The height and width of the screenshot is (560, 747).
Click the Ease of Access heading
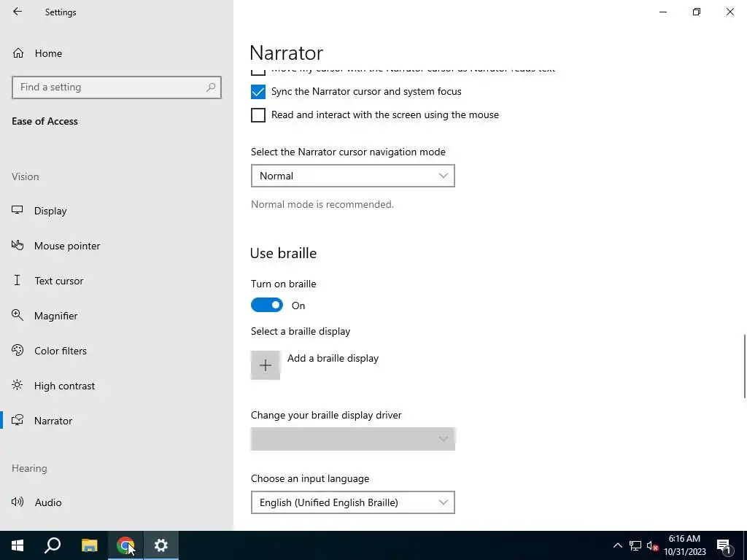(x=44, y=122)
